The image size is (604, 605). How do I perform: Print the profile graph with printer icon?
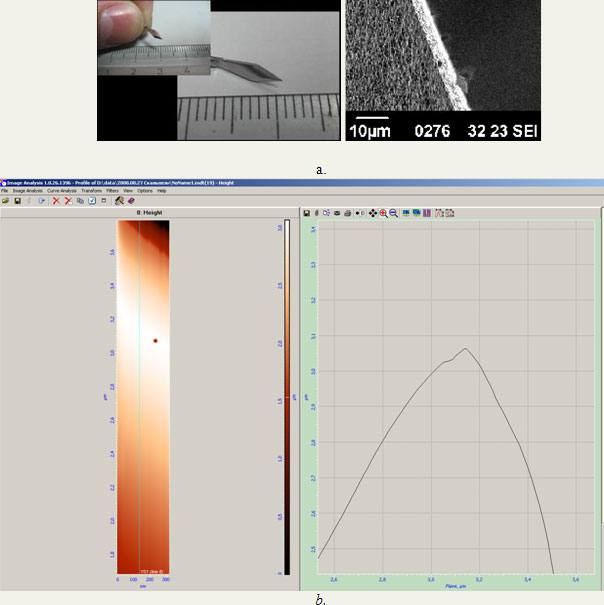click(x=347, y=213)
